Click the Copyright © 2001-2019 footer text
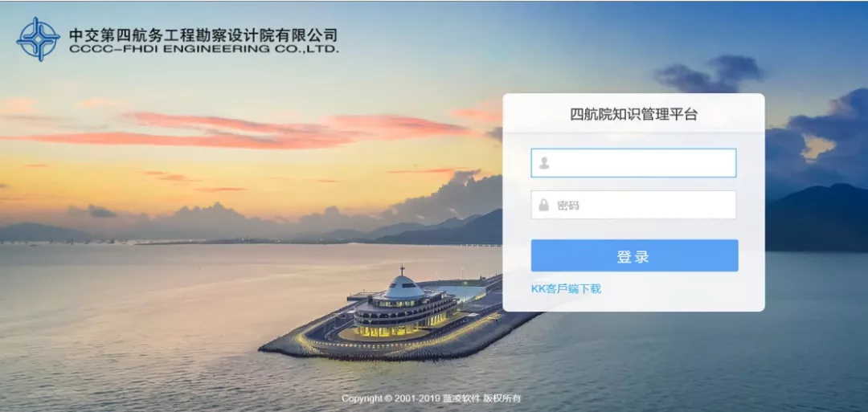Viewport: 868px width, 412px height. (391, 398)
